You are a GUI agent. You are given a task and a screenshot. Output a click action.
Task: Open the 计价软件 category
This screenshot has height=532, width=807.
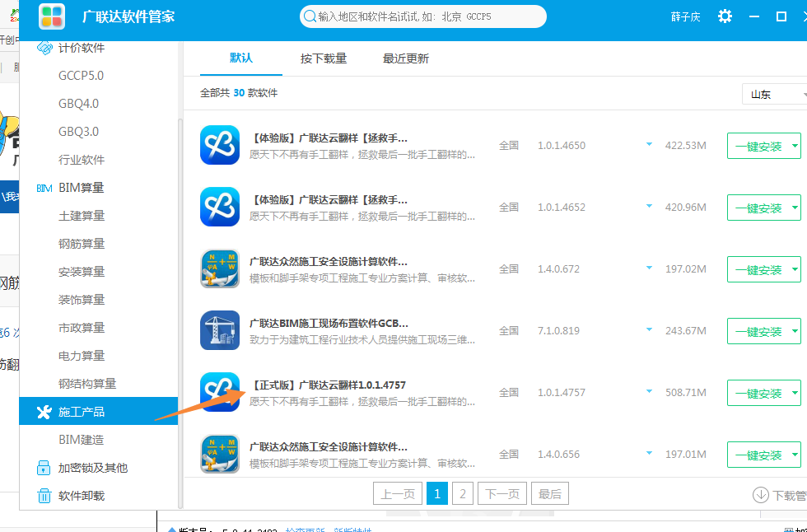click(82, 48)
